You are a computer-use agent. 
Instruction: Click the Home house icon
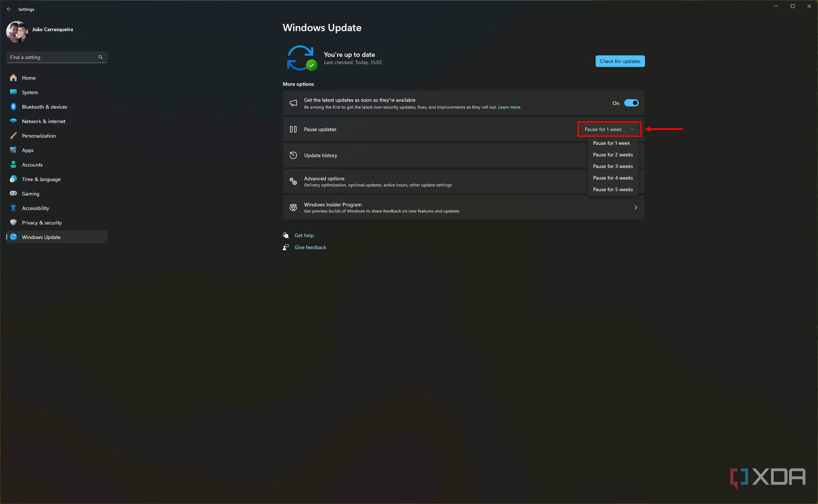click(x=13, y=77)
